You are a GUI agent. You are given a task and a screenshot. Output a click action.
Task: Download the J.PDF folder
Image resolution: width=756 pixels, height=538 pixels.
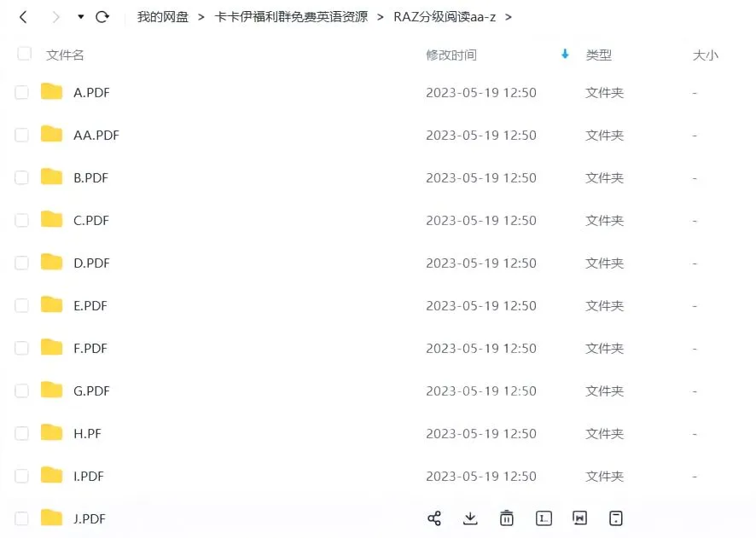click(x=470, y=518)
